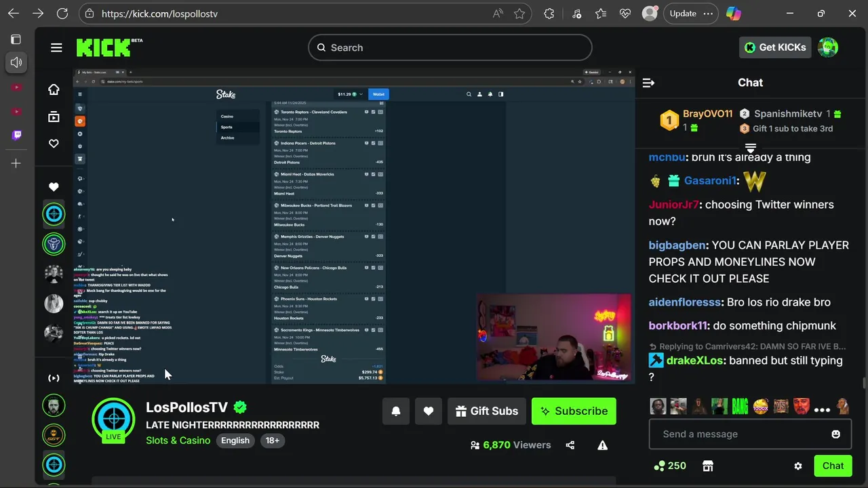Open chatter Gasaroni1's username

pos(710,181)
